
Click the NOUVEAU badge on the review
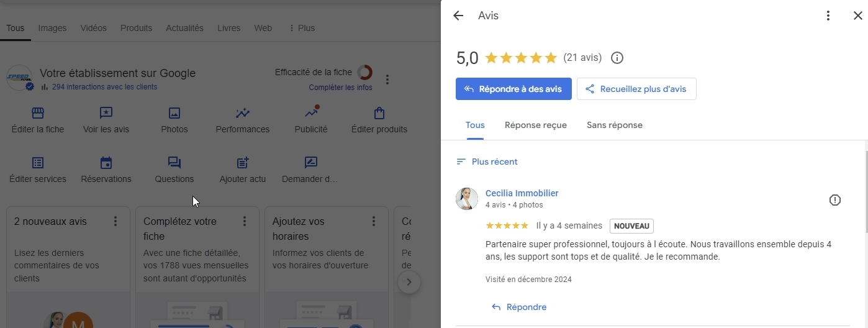[x=631, y=226]
